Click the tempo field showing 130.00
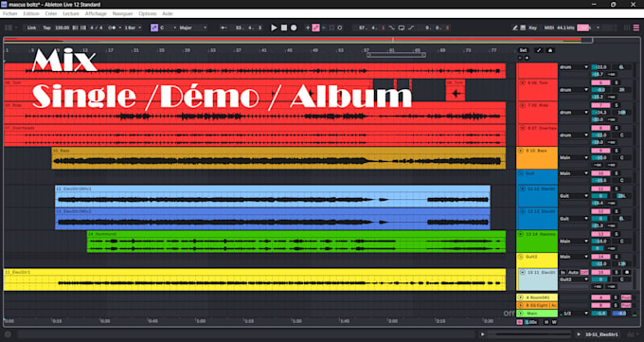The height and width of the screenshot is (342, 644). tap(62, 28)
